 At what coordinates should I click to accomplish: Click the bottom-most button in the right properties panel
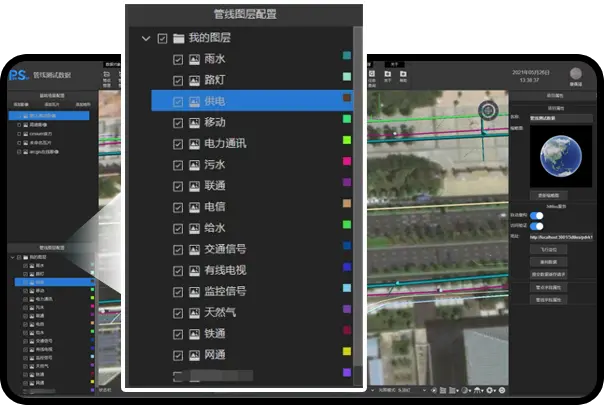[x=549, y=300]
